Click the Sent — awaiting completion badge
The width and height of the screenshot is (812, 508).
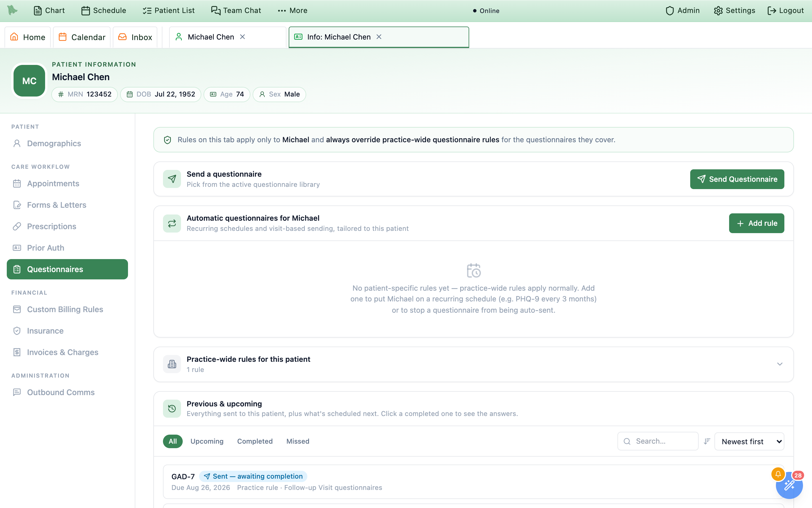[x=253, y=476]
